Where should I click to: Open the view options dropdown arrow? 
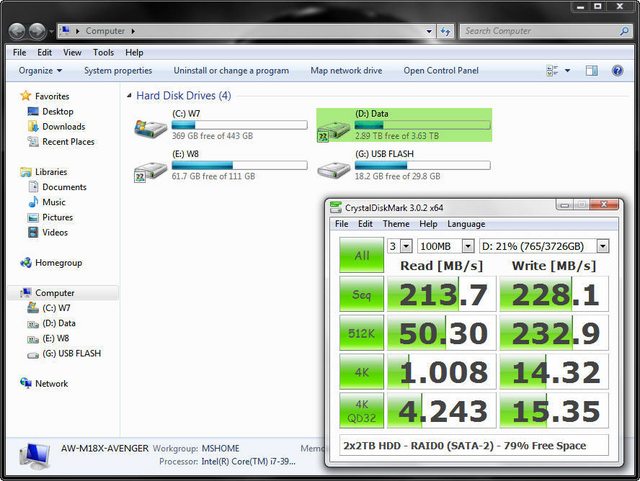point(567,71)
